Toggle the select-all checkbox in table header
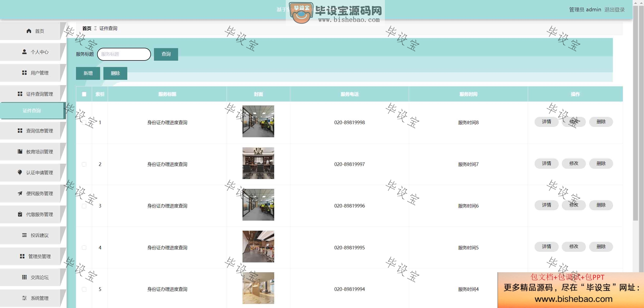The image size is (644, 308). 84,94
